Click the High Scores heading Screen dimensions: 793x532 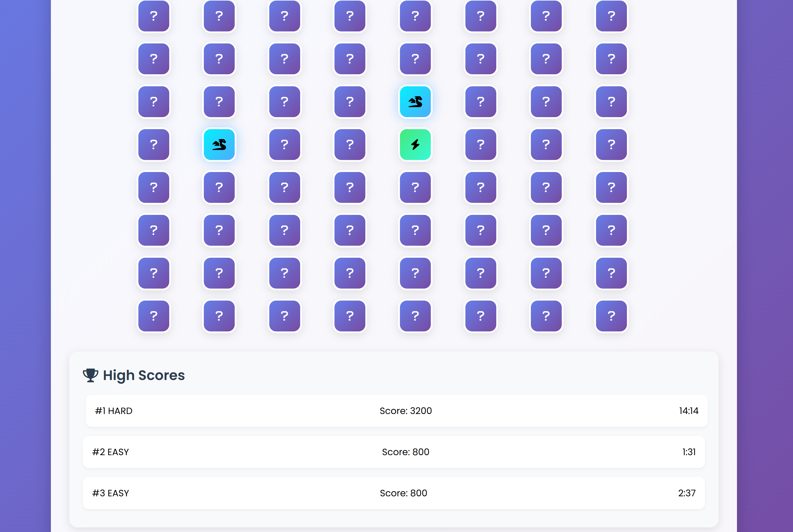144,375
